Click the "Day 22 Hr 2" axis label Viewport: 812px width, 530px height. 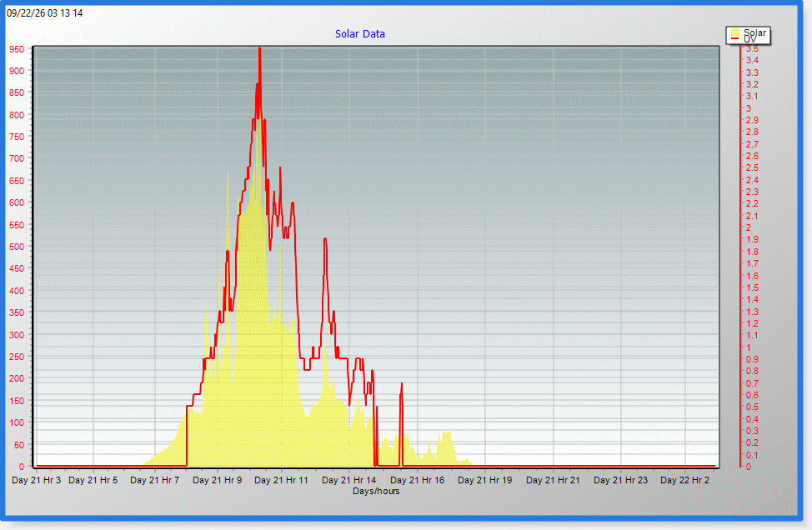click(x=685, y=480)
